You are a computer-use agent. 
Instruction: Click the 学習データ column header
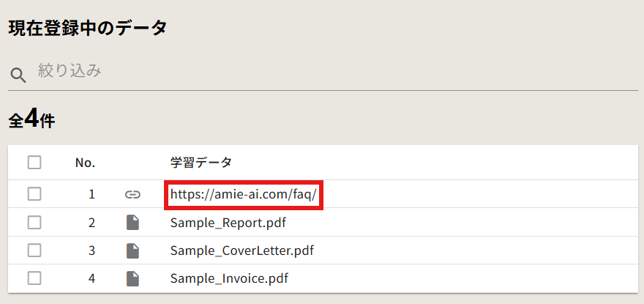click(x=201, y=163)
